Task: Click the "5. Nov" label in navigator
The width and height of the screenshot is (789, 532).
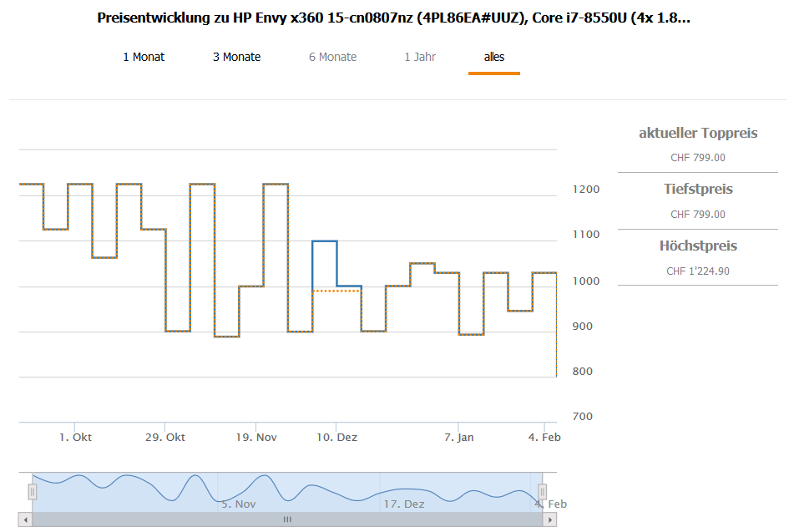Action: click(x=239, y=504)
